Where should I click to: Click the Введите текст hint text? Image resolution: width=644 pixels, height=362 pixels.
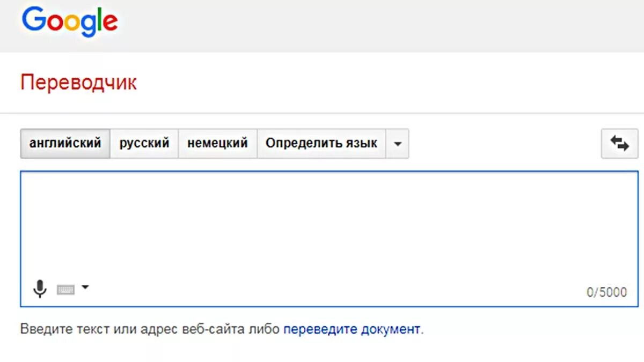pos(150,329)
